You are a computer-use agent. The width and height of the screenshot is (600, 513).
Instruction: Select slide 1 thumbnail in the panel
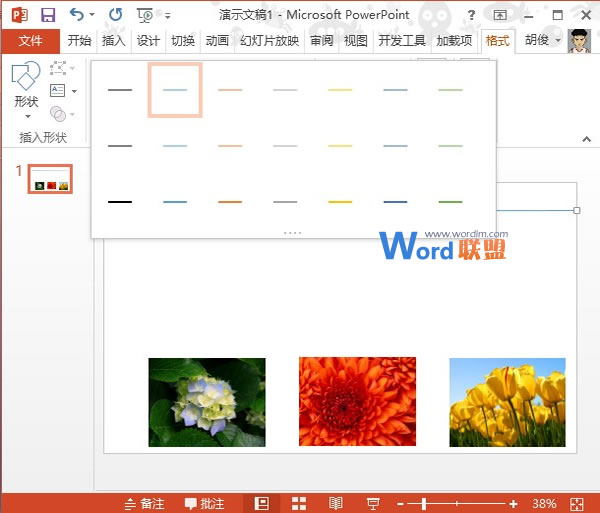point(50,179)
